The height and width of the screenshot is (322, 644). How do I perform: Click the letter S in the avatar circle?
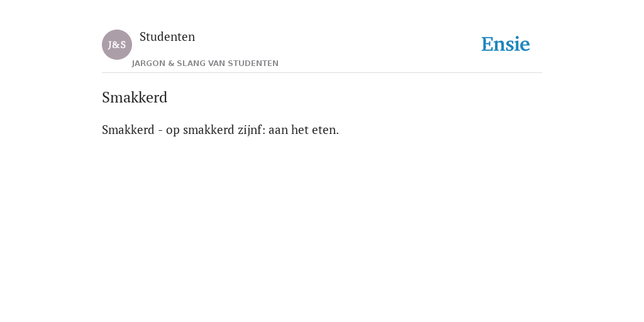pos(123,45)
